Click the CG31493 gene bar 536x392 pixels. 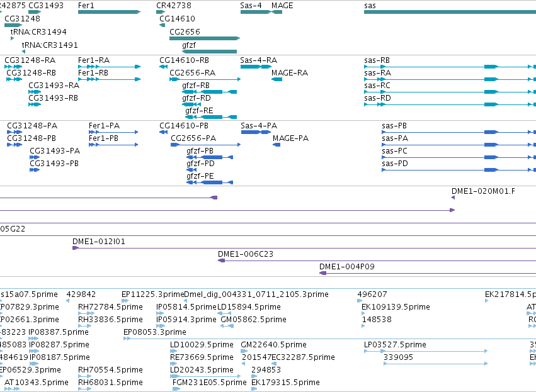[x=35, y=12]
